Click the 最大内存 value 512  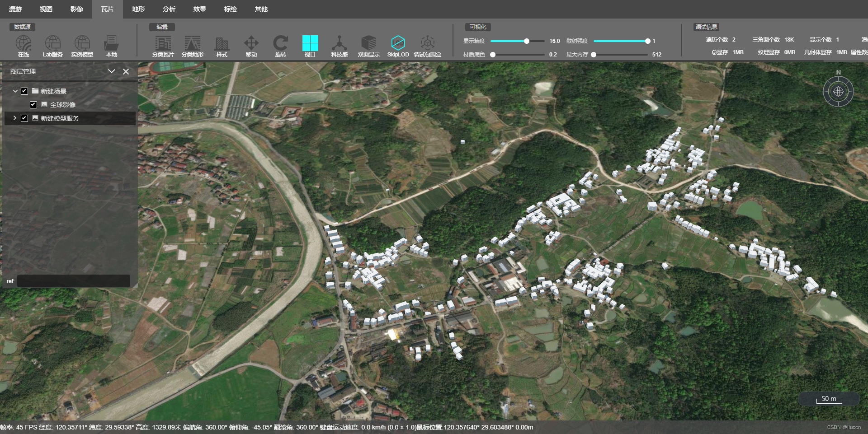(657, 55)
